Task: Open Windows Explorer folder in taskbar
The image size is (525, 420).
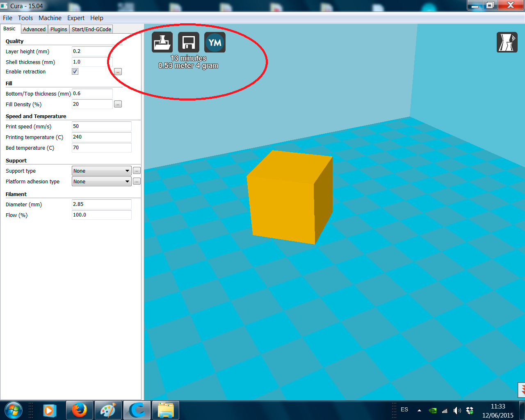Action: tap(166, 410)
